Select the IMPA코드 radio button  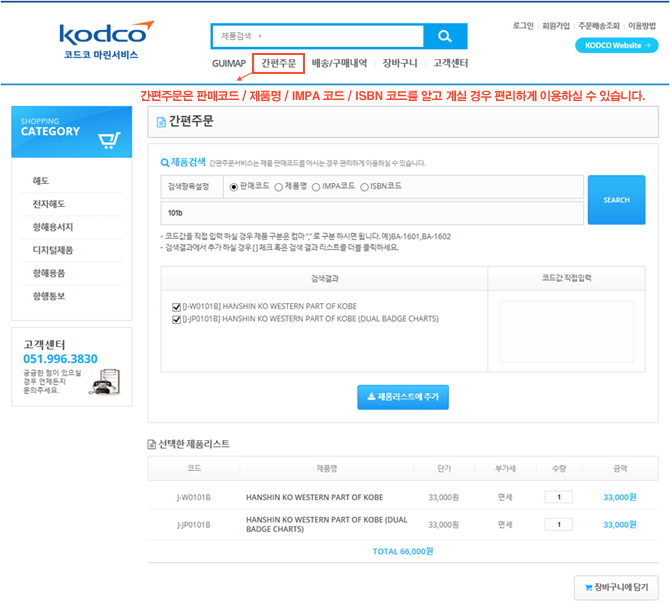(x=316, y=187)
